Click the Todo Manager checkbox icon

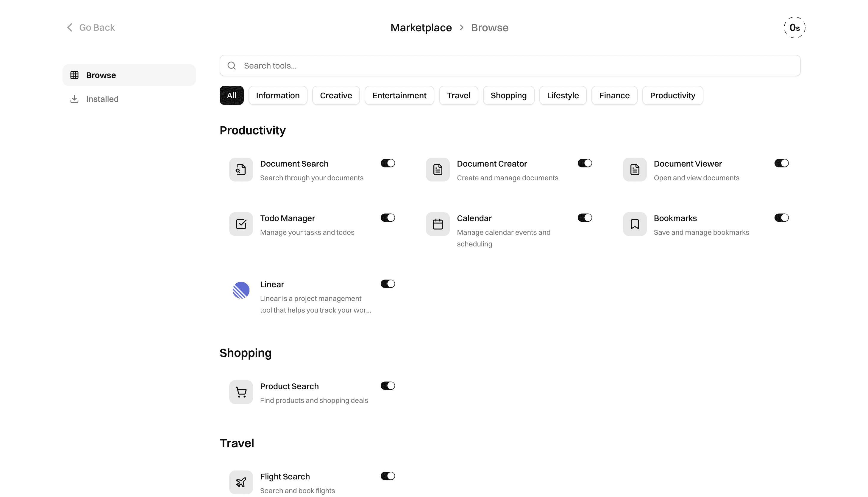241,224
